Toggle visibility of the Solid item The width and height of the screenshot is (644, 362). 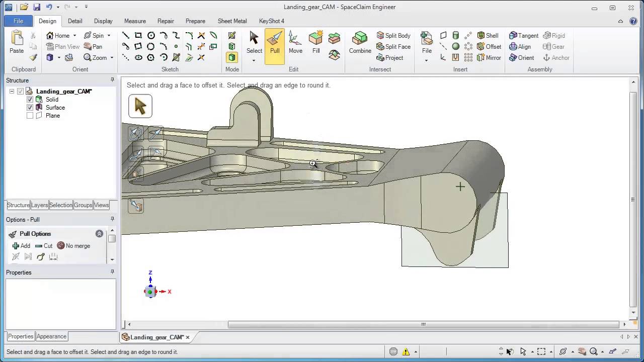(30, 99)
